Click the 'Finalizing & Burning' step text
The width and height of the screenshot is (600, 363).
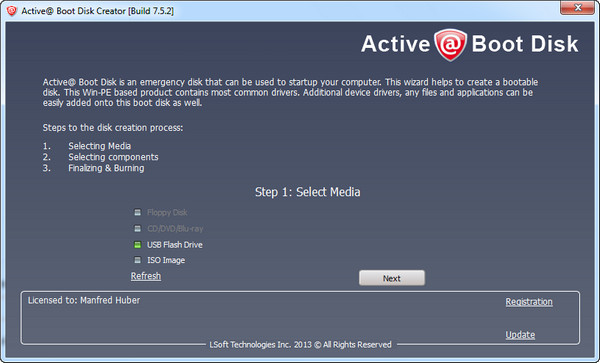(x=106, y=168)
